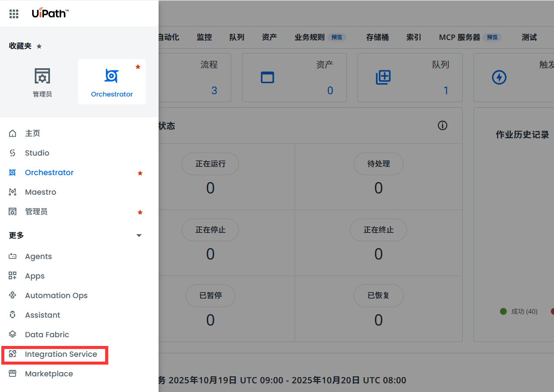Image resolution: width=554 pixels, height=392 pixels.
Task: Select Orchestrator in the sidebar list
Action: coord(49,173)
